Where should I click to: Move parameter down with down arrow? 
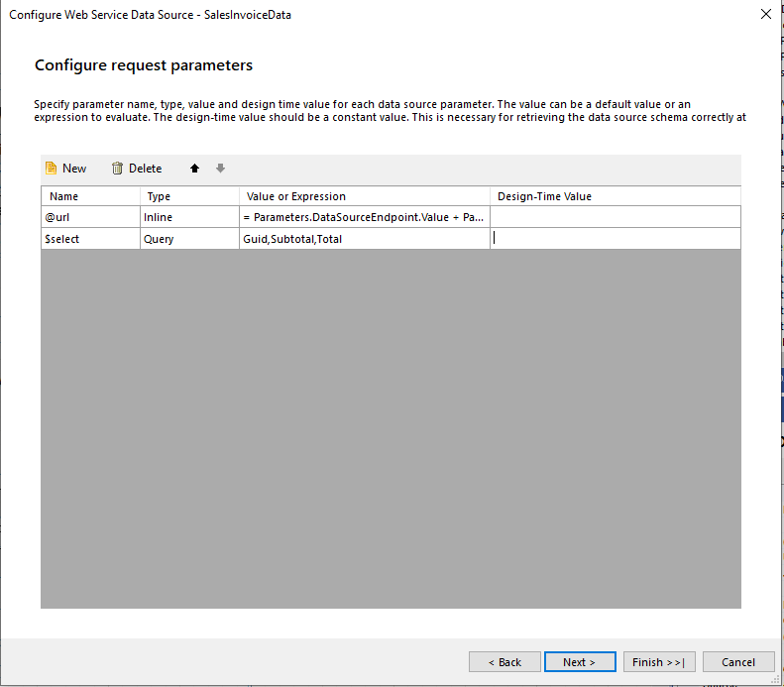click(220, 169)
